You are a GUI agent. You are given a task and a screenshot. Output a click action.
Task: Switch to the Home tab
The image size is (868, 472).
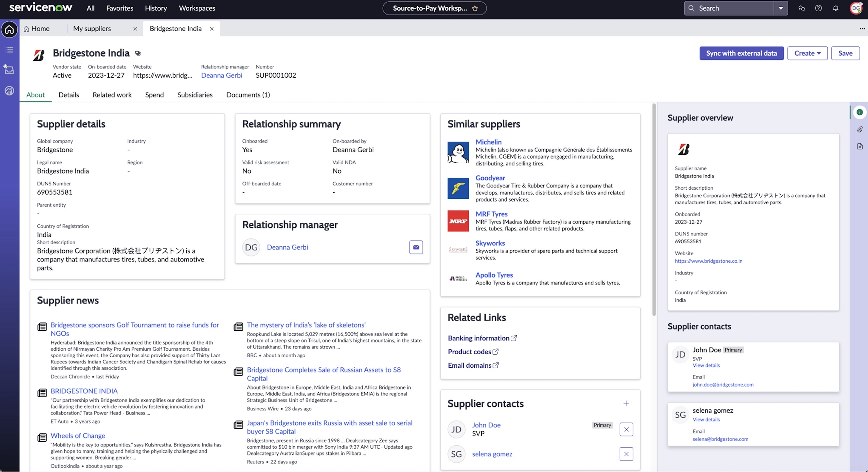point(36,29)
